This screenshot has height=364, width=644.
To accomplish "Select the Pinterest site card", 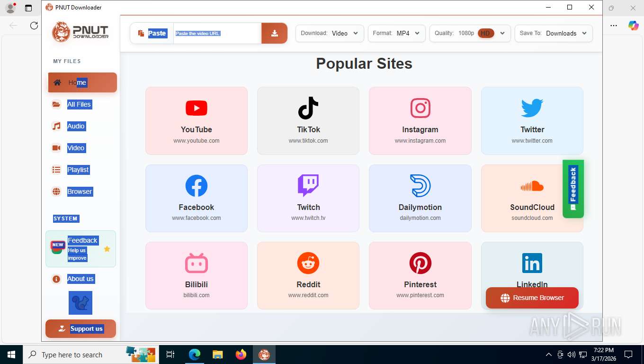I will pyautogui.click(x=420, y=276).
